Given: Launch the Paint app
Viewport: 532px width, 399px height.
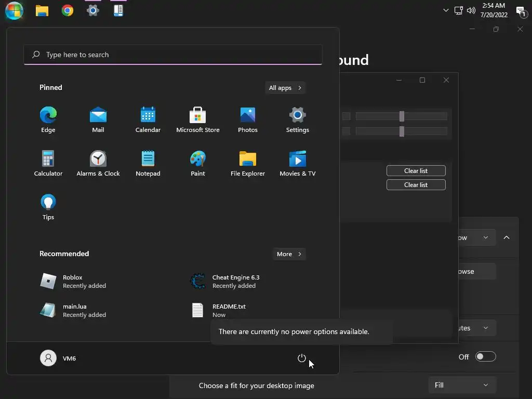Looking at the screenshot, I should click(198, 164).
